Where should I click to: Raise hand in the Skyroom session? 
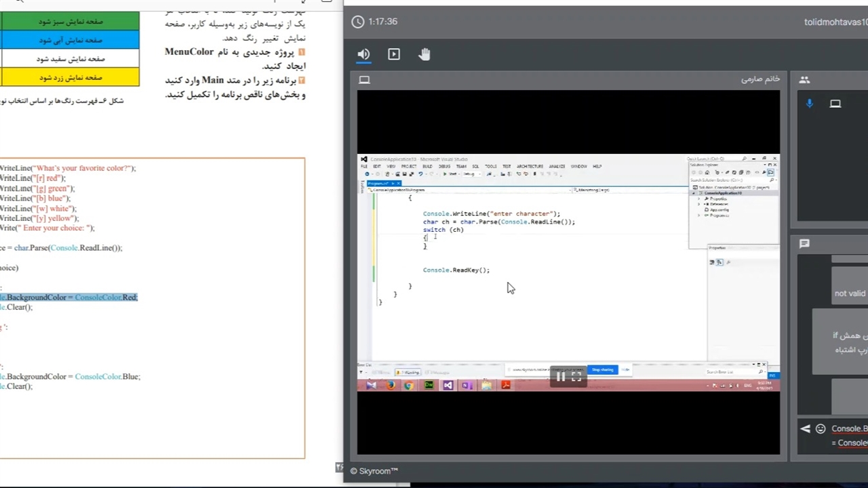(x=424, y=54)
